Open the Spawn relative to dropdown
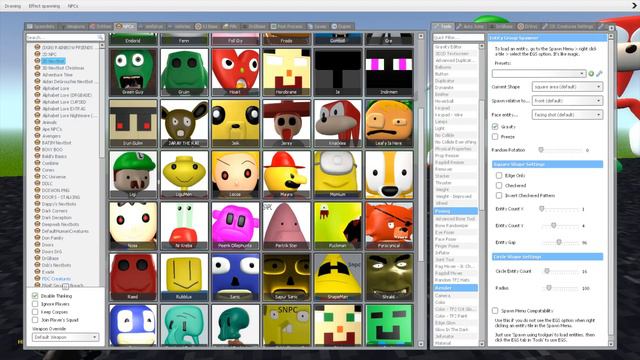 (x=567, y=100)
